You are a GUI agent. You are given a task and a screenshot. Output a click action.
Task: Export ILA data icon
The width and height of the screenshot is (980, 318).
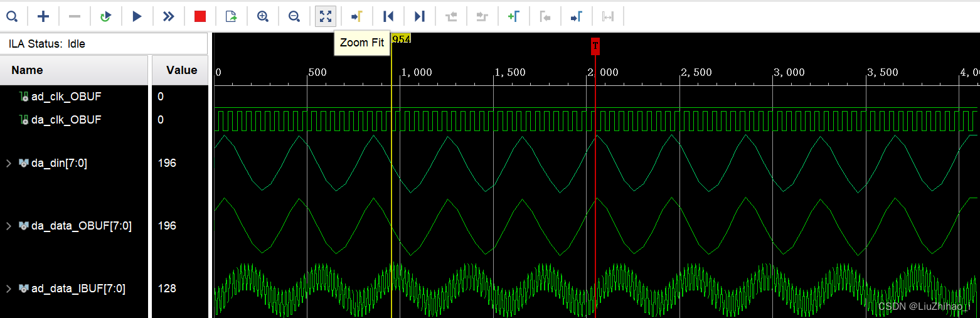(x=231, y=16)
